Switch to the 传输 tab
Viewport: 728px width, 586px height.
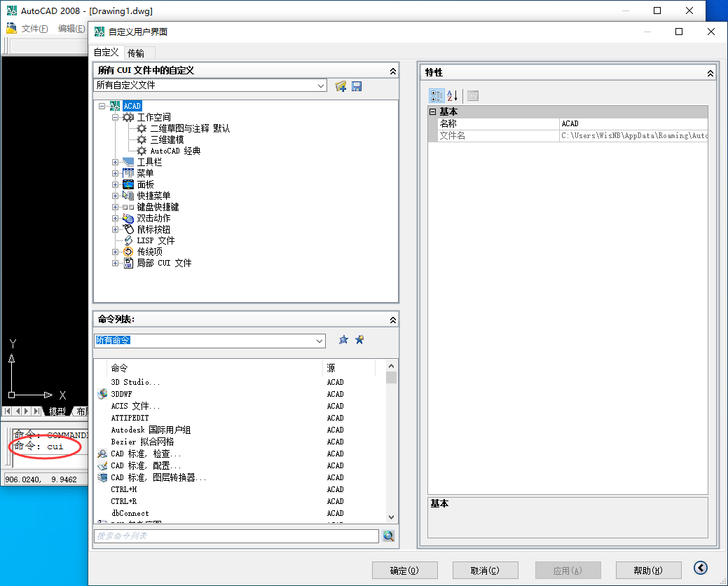pos(136,53)
